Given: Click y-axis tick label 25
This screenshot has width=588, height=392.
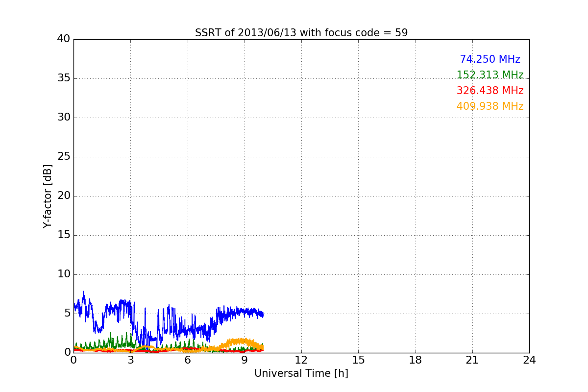Looking at the screenshot, I should click(x=64, y=157).
